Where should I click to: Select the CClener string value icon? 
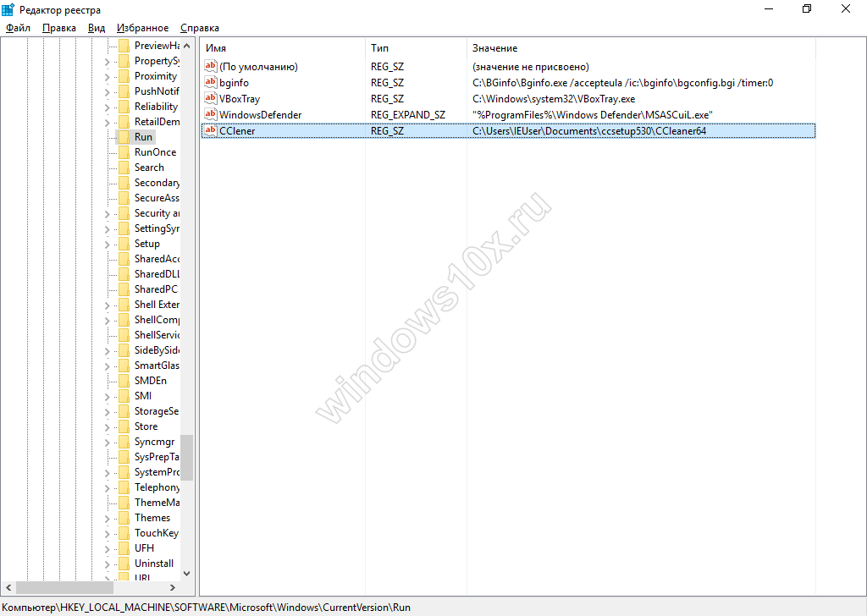(x=210, y=130)
